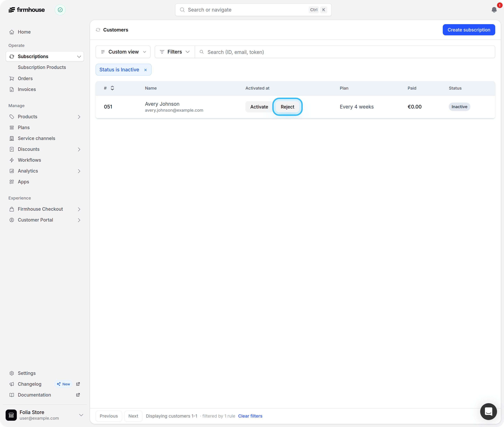504x427 pixels.
Task: Expand the Firmhouse Checkout submenu chevron
Action: click(x=79, y=209)
